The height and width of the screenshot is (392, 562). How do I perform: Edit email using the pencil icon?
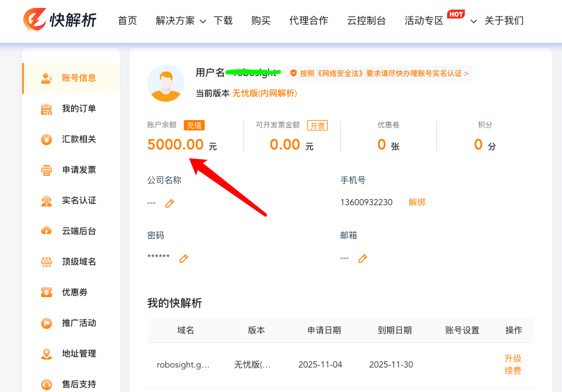[362, 258]
